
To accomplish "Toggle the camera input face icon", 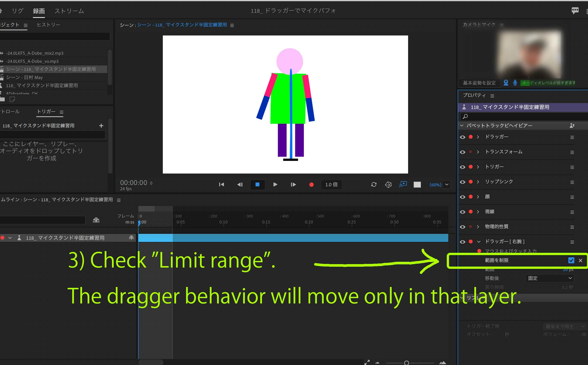I will [x=506, y=83].
